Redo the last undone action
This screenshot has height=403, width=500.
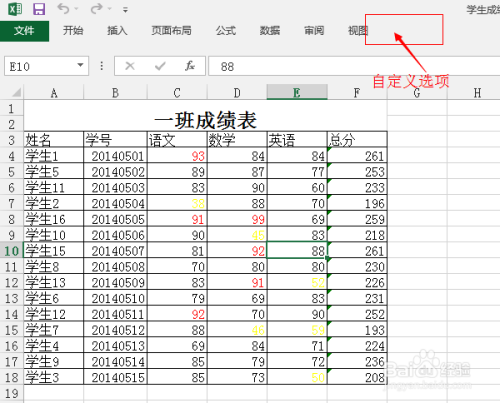(97, 9)
